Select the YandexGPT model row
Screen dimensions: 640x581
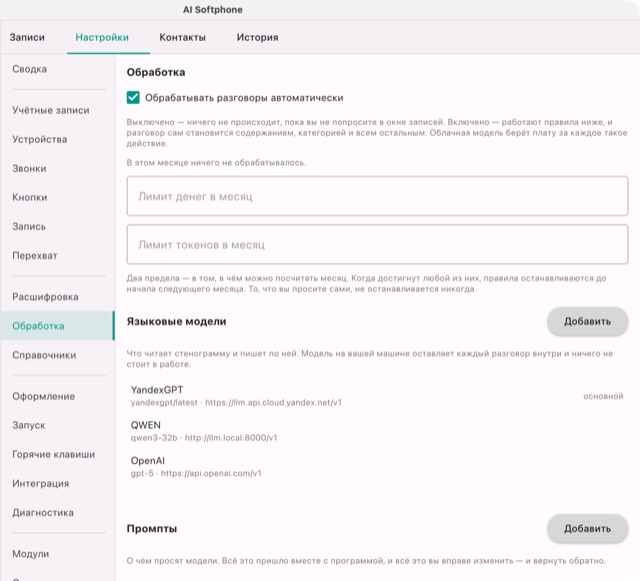coord(377,396)
